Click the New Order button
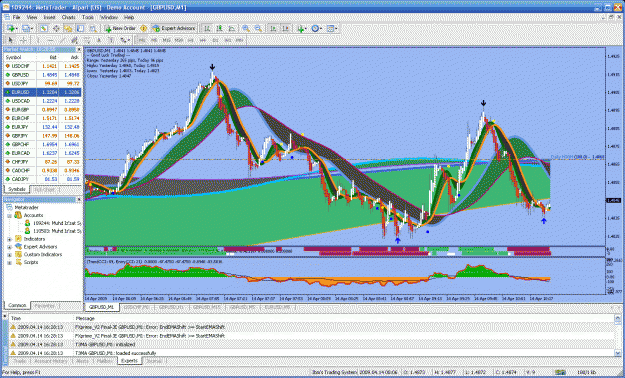The image size is (625, 378). point(120,28)
